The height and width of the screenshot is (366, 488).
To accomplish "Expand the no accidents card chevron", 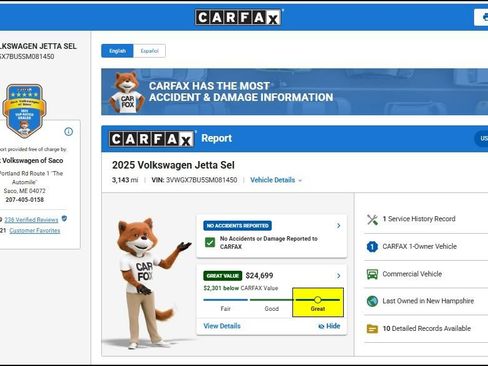I will [x=338, y=226].
